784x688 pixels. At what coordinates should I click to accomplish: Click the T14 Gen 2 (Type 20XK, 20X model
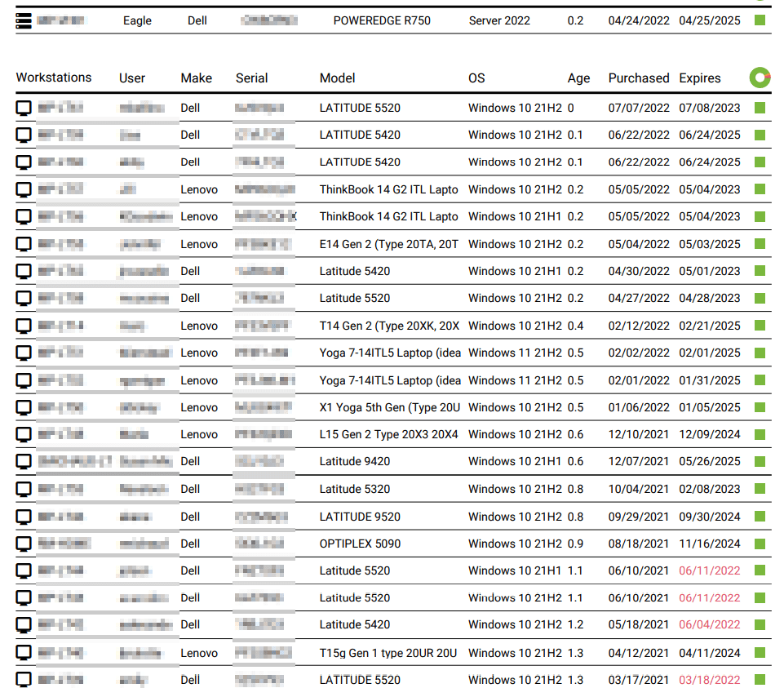click(389, 326)
